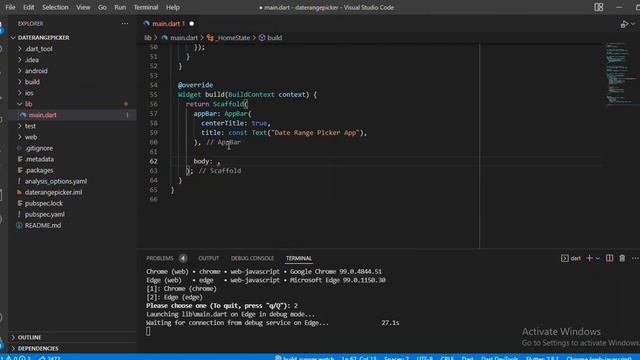Open the .metadata file
This screenshot has width=640, height=360.
tap(39, 159)
